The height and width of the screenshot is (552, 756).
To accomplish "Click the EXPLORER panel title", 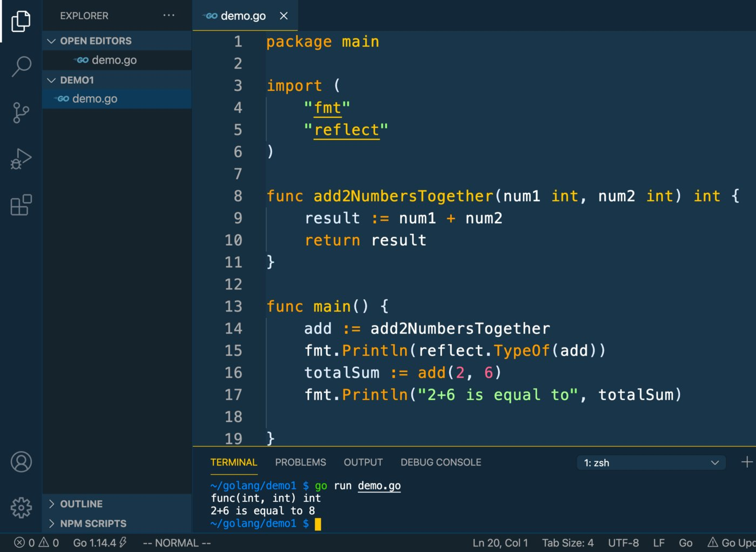I will tap(84, 16).
